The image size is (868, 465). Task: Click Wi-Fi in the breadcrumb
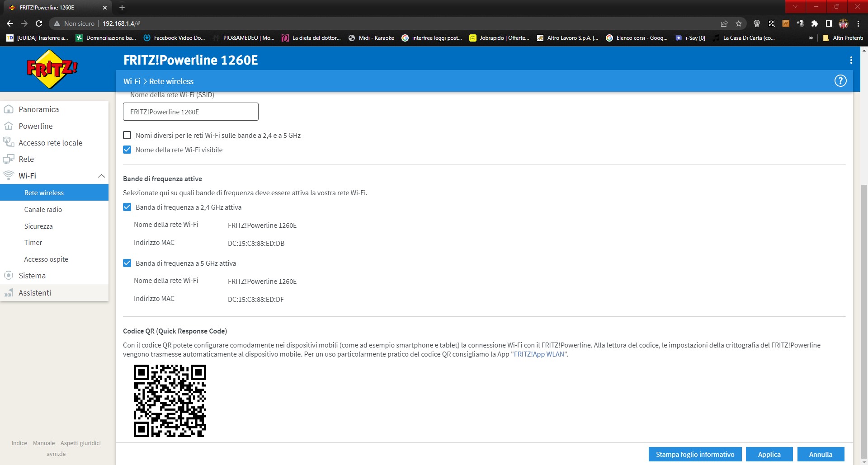[132, 81]
